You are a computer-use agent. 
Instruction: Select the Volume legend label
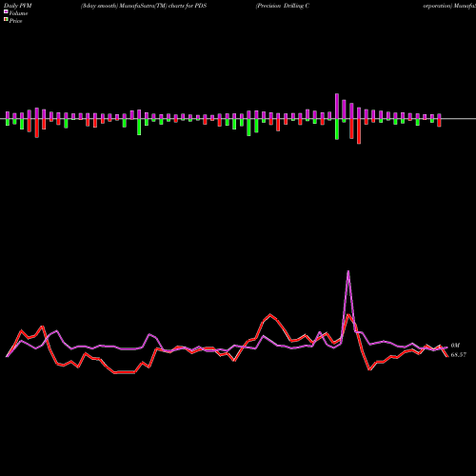[18, 13]
